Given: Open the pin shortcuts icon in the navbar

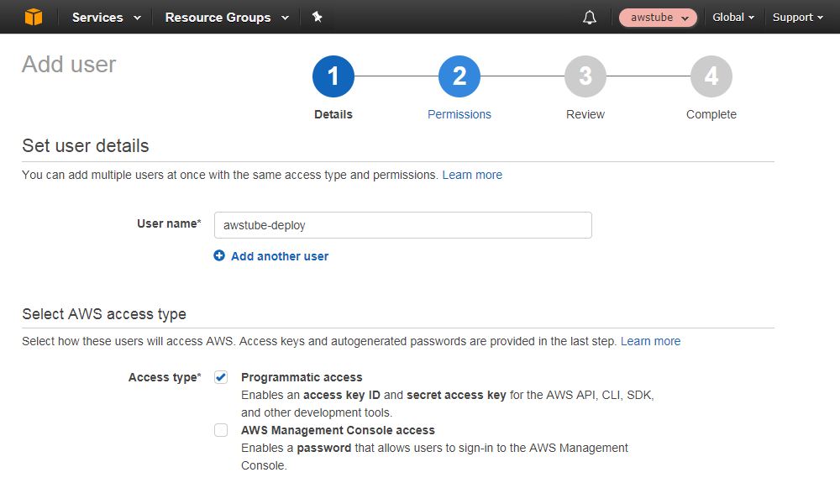Looking at the screenshot, I should click(318, 17).
